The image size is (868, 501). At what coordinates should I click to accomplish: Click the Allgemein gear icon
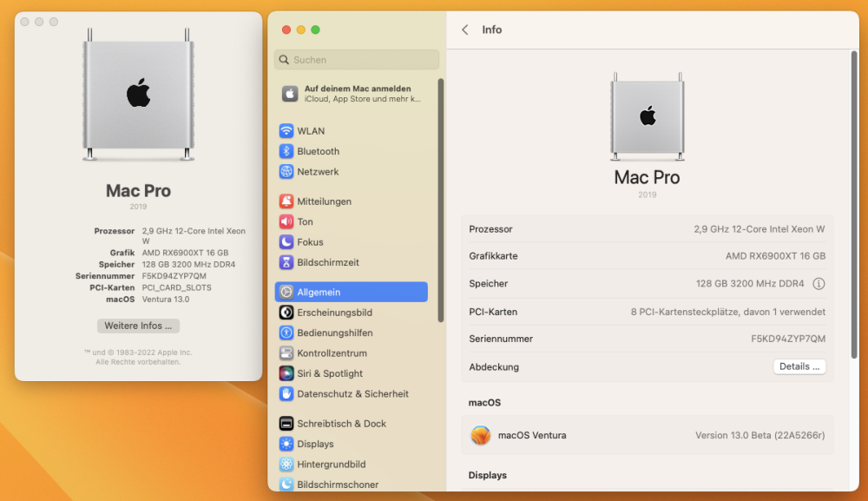point(286,292)
